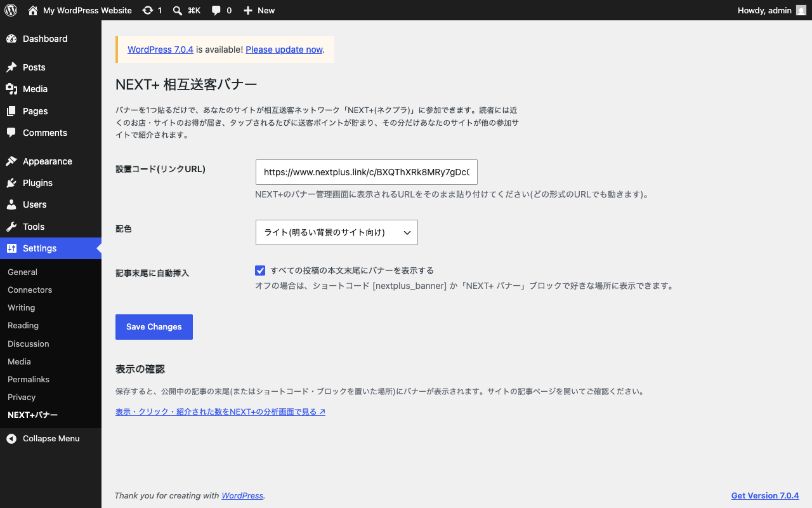Click the Howdy, admin account text

(x=764, y=10)
